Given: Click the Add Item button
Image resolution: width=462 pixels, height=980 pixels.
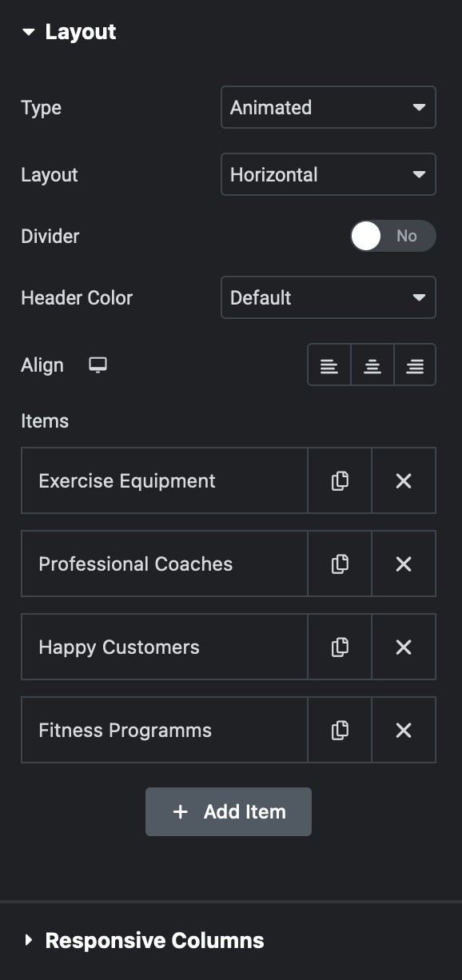Looking at the screenshot, I should point(229,811).
